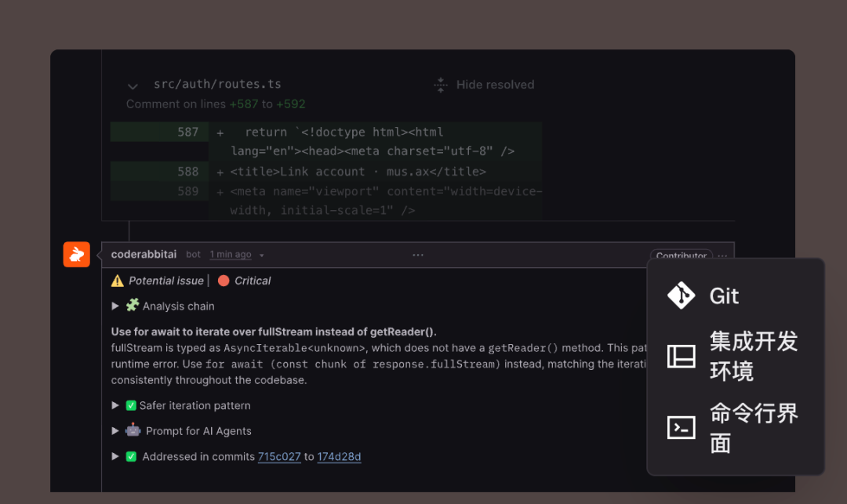The width and height of the screenshot is (847, 504).
Task: Click the green checkbox beside Addressed in commits
Action: (131, 456)
